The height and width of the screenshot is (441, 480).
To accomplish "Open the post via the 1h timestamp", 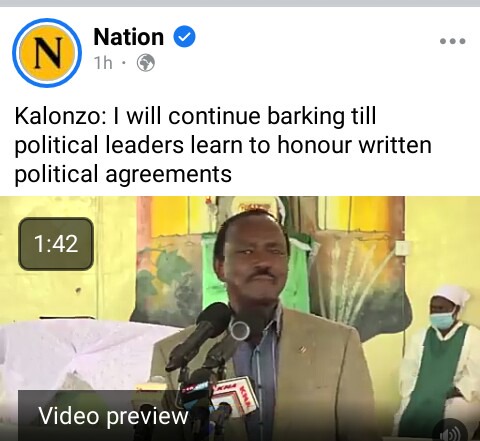I will pyautogui.click(x=103, y=63).
